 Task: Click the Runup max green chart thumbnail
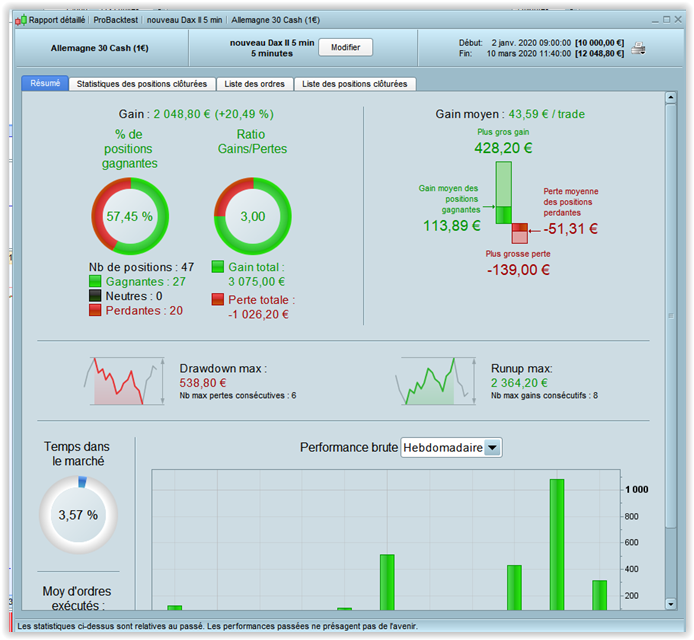click(436, 381)
